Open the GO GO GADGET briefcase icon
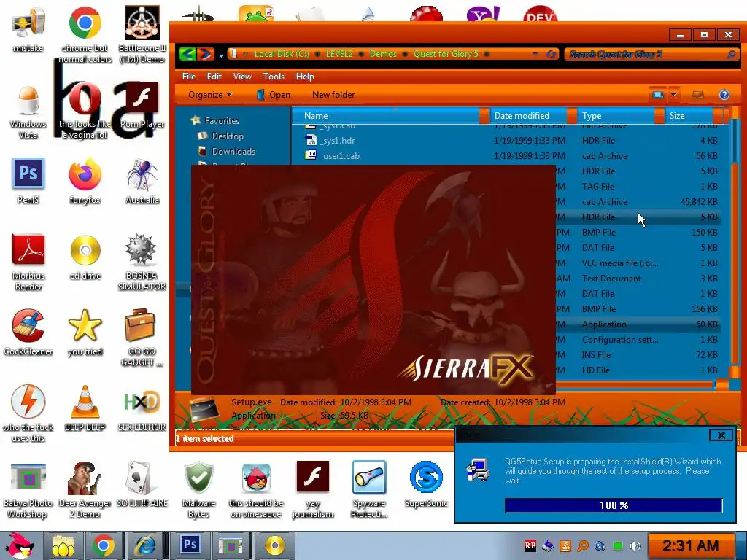Viewport: 747px width, 560px height. [x=140, y=325]
